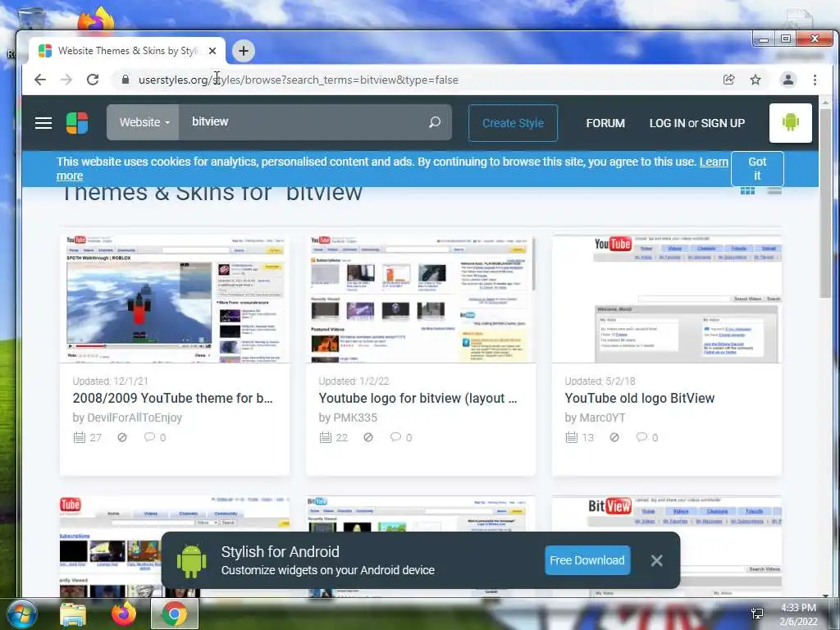Click Free Download in Android banner
The height and width of the screenshot is (630, 840).
pos(587,560)
